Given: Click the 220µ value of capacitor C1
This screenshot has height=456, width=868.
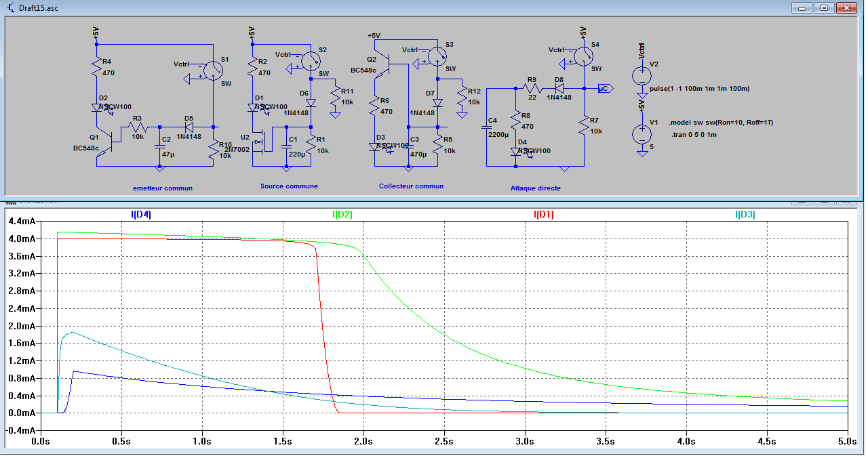Looking at the screenshot, I should point(296,154).
